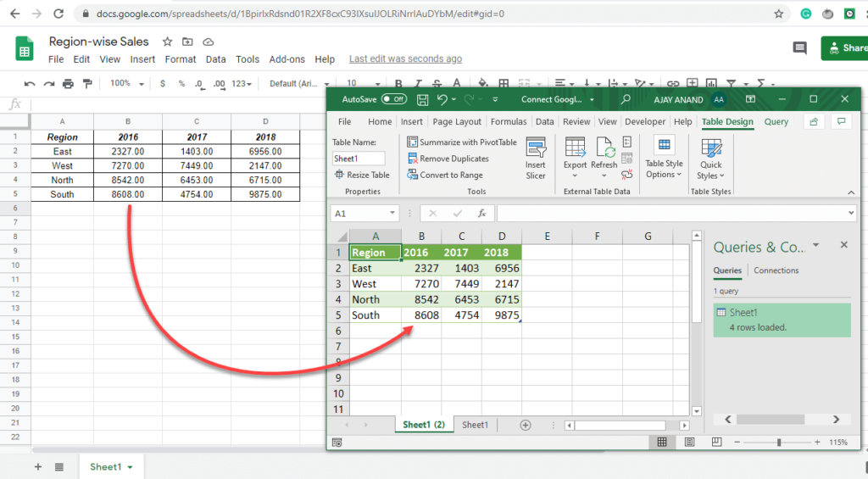Open the Add-ons menu in Google Sheets
The image size is (868, 479).
tap(287, 59)
